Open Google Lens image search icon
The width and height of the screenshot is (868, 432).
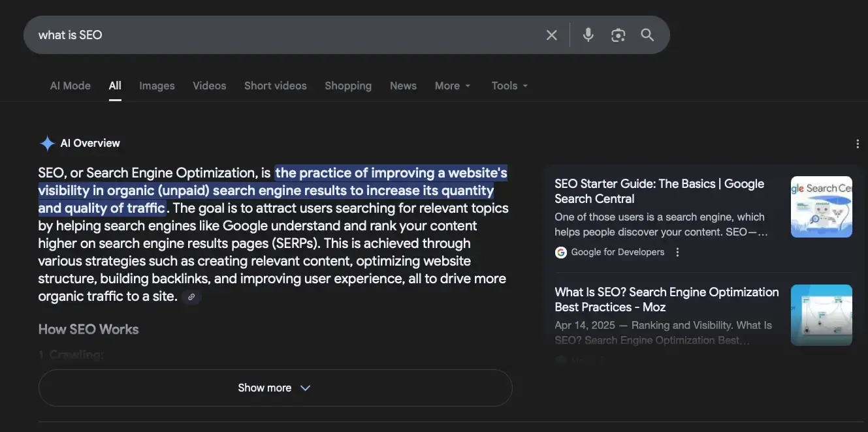point(619,35)
